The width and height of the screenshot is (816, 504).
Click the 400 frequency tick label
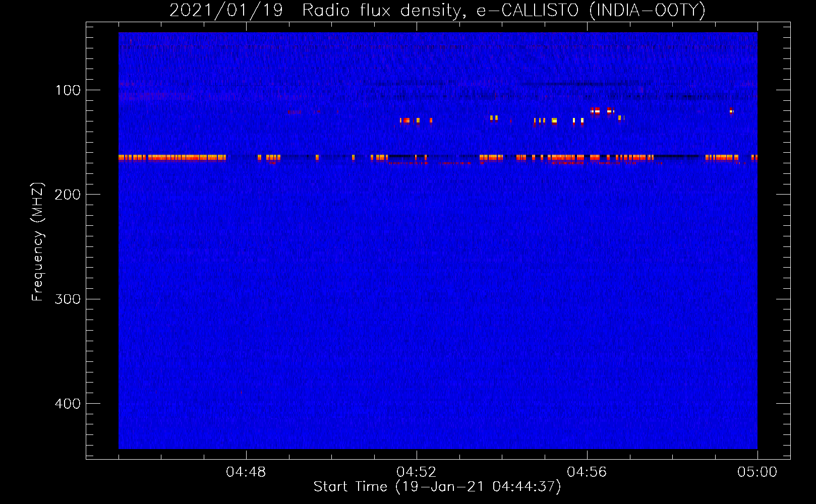[68, 404]
